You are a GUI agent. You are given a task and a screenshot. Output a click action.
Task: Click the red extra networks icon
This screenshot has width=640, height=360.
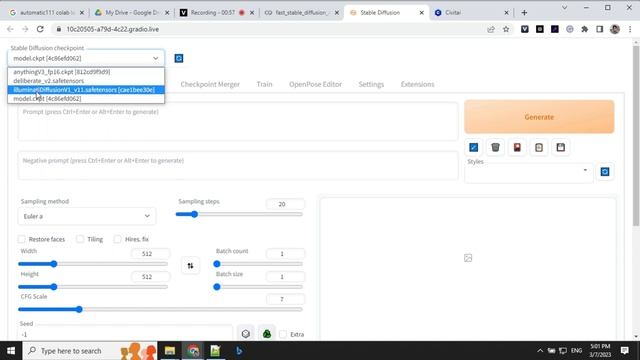[517, 147]
